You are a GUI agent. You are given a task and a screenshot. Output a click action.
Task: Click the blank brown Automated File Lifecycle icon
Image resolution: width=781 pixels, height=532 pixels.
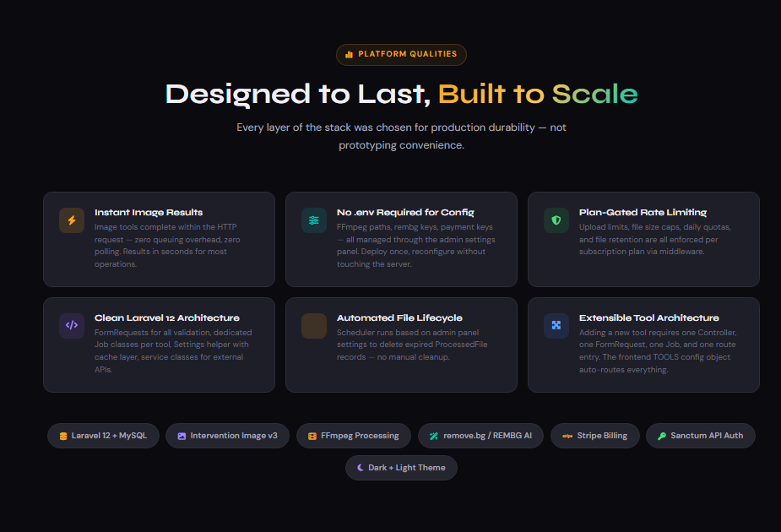click(314, 326)
